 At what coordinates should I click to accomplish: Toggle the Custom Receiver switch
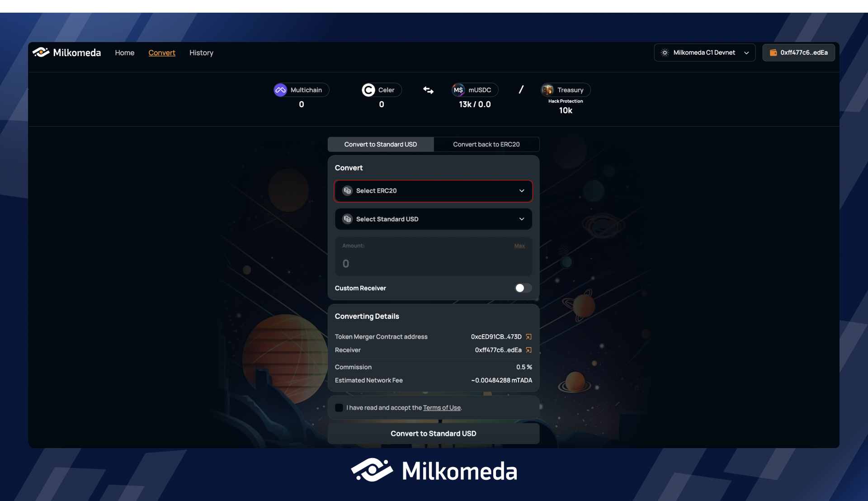point(523,288)
